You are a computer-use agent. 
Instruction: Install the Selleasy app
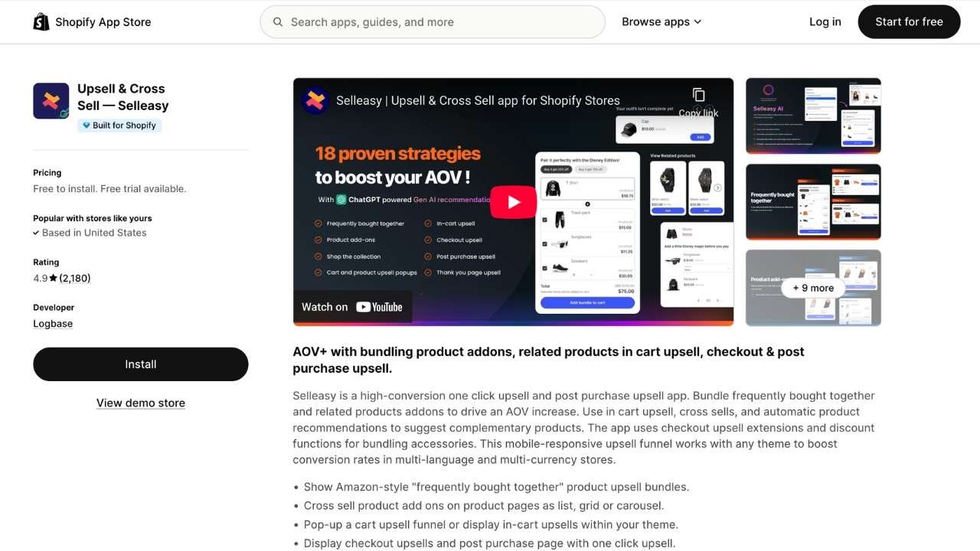pyautogui.click(x=141, y=364)
